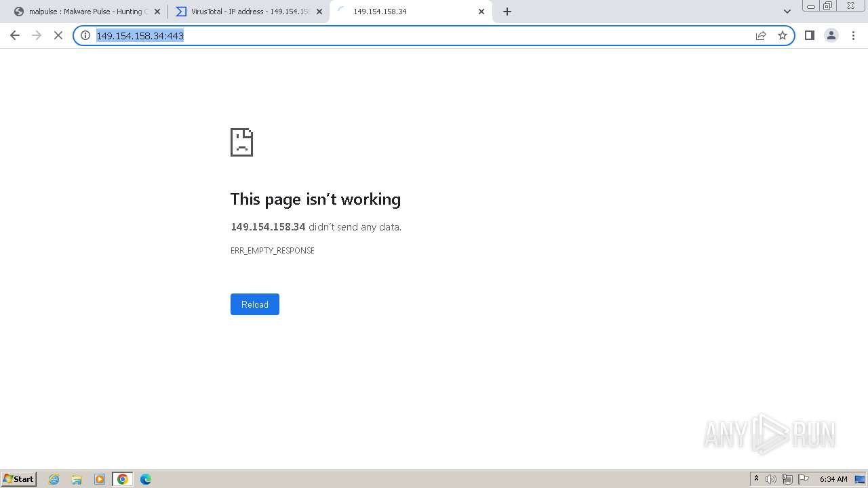Screen dimensions: 868x488
Task: Click the "This page isn't working" heading
Action: coord(315,199)
